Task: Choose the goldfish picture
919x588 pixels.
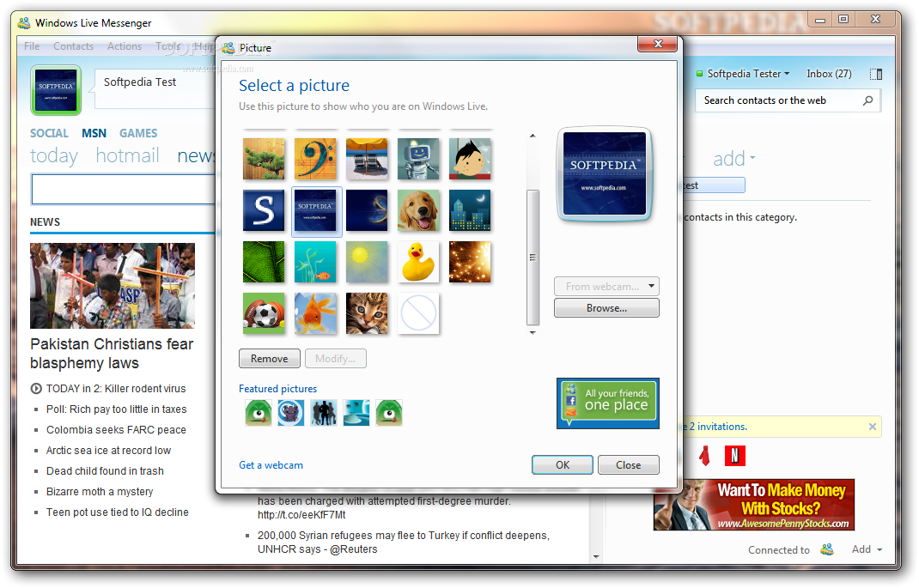Action: [315, 313]
